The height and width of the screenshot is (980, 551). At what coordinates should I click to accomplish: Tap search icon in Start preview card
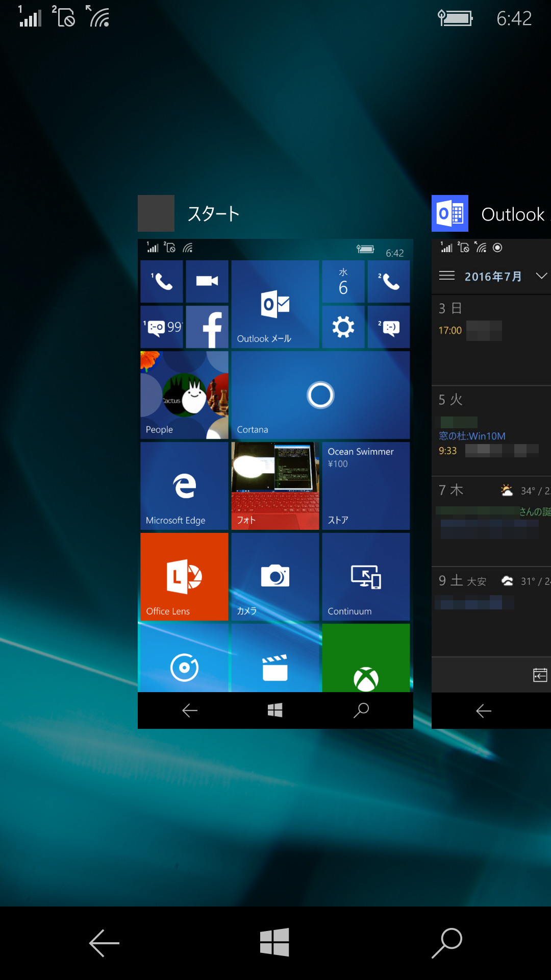click(x=361, y=710)
